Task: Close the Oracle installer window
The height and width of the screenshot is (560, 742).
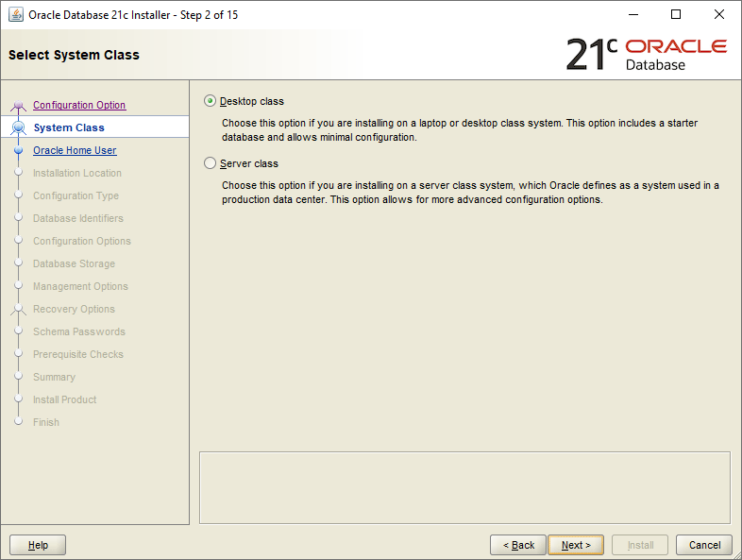Action: pyautogui.click(x=718, y=15)
